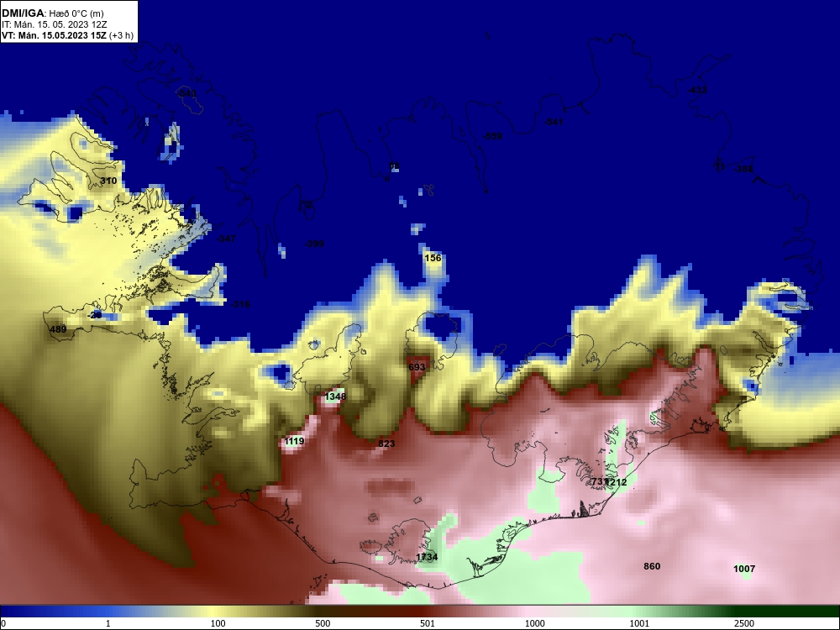Click the map value 823

[386, 444]
